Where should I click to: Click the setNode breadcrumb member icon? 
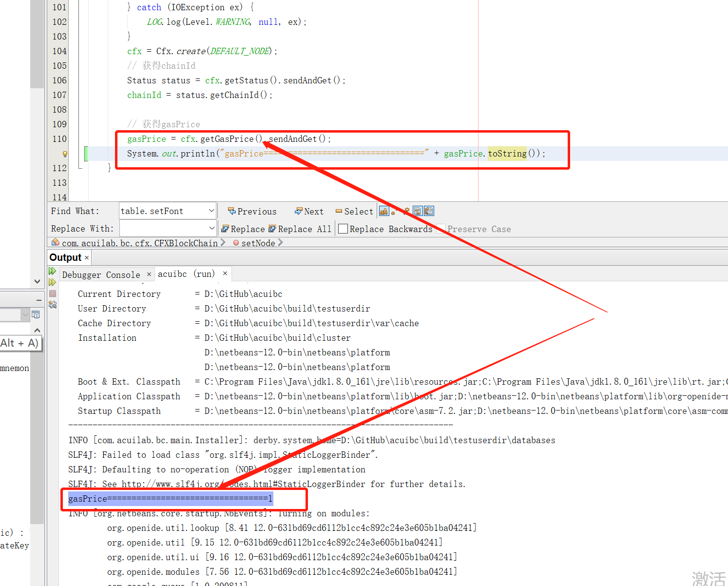point(236,243)
